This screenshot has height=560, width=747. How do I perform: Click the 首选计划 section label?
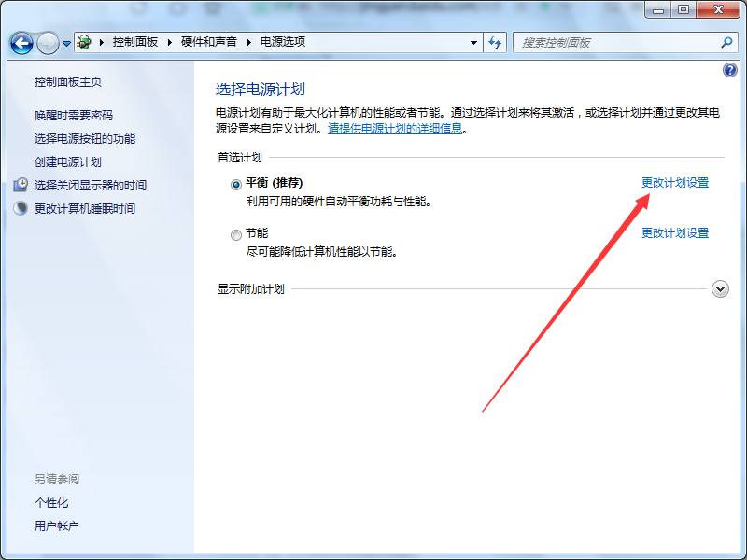point(240,158)
